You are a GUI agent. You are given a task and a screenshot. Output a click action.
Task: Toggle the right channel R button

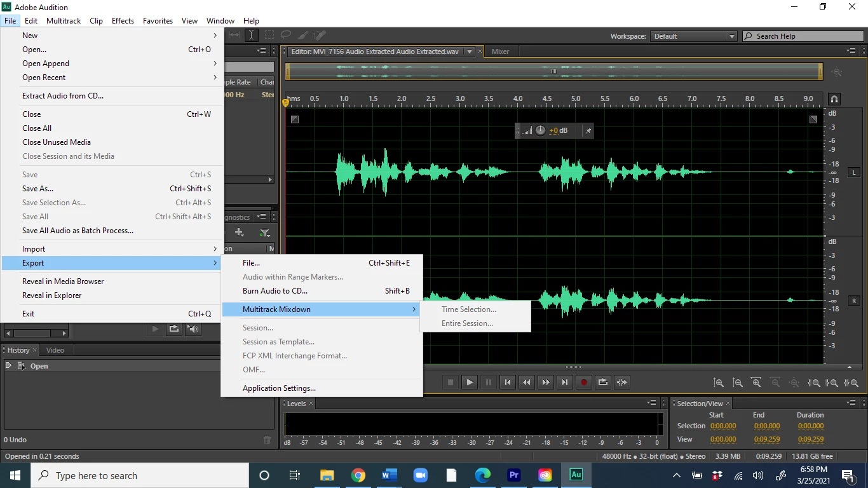(x=853, y=301)
